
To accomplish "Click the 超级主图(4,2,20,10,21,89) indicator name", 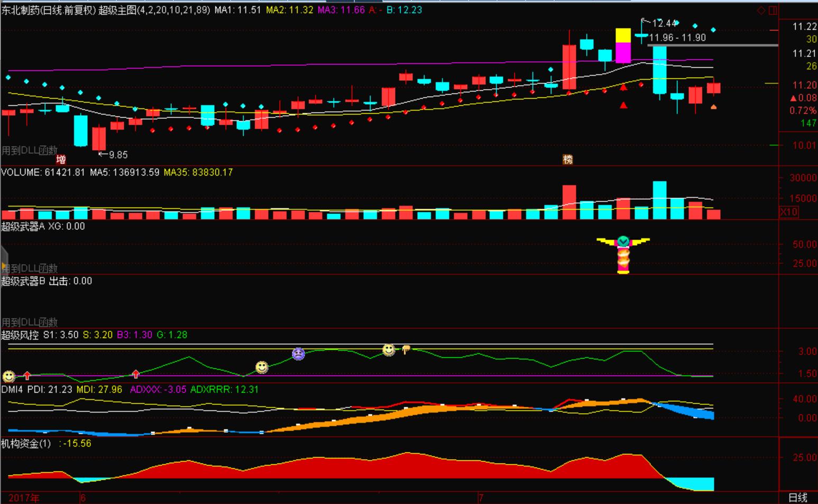I will (154, 10).
